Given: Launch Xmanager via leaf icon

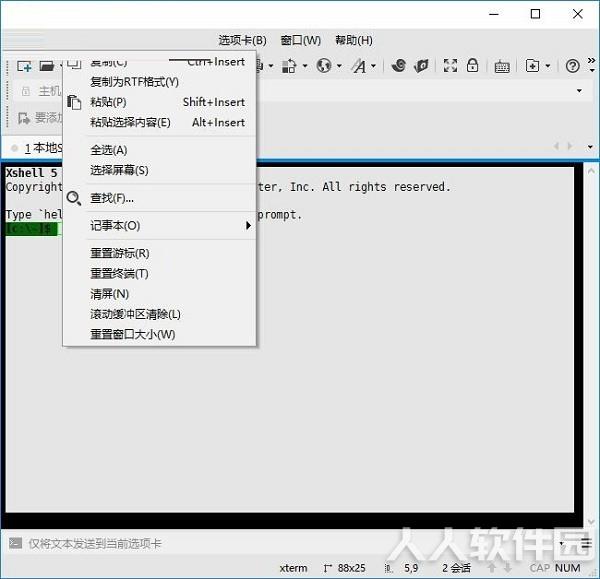Looking at the screenshot, I should tap(421, 66).
